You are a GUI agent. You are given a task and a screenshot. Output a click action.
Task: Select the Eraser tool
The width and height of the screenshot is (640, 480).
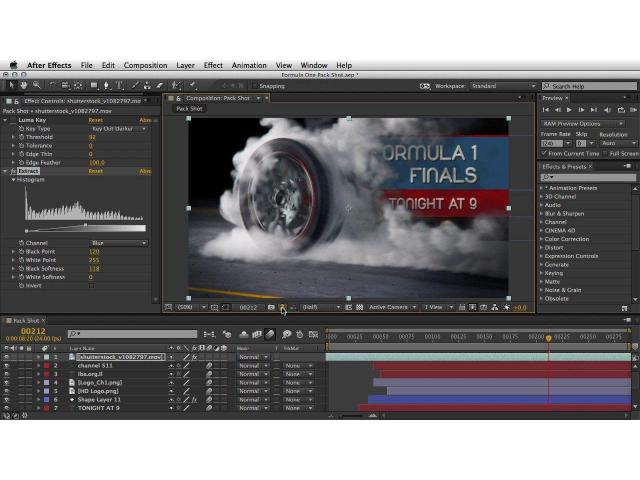point(160,85)
